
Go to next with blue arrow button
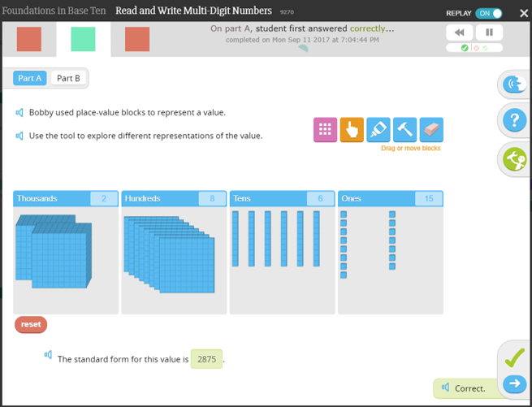click(515, 383)
